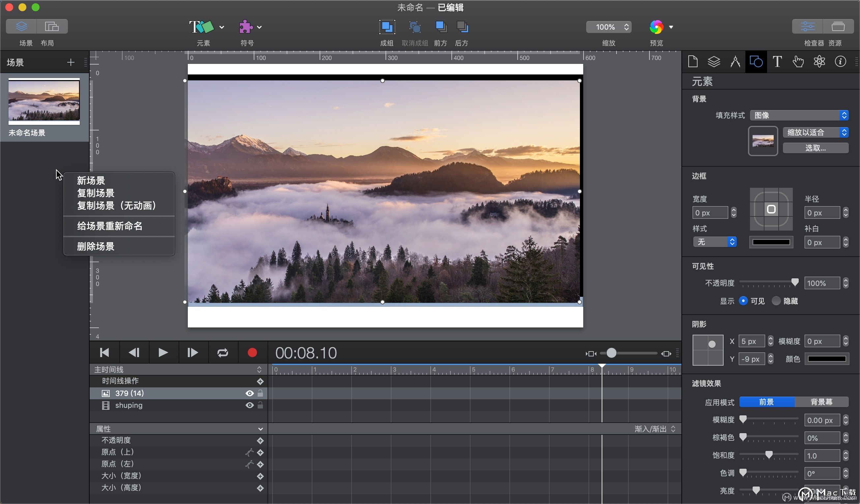The image size is (860, 504).
Task: Open the Preview browser dropdown arrow
Action: (x=671, y=27)
